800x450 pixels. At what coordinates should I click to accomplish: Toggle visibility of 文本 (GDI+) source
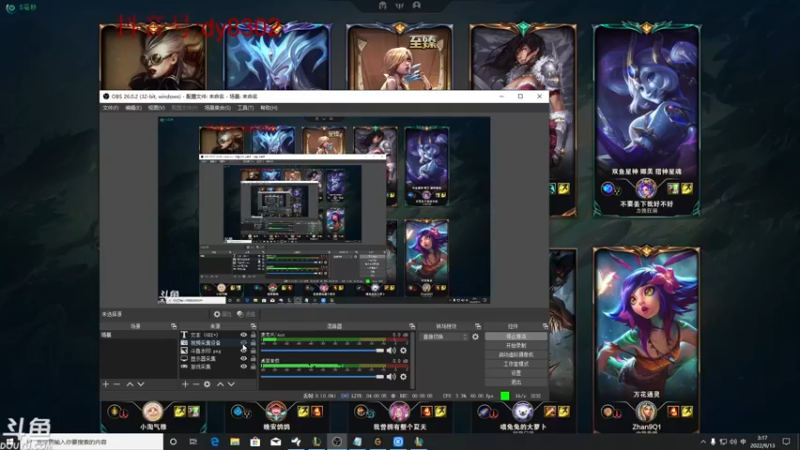click(243, 335)
